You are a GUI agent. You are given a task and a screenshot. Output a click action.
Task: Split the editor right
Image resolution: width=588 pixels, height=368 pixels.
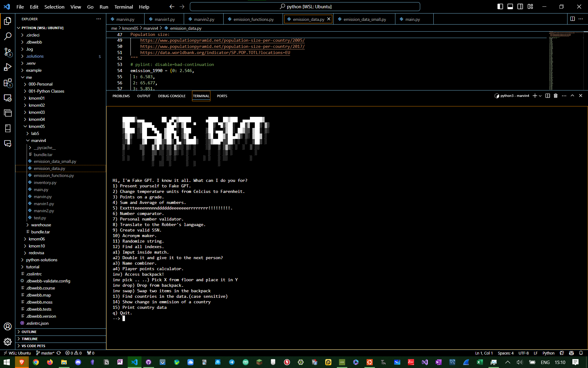click(x=572, y=19)
